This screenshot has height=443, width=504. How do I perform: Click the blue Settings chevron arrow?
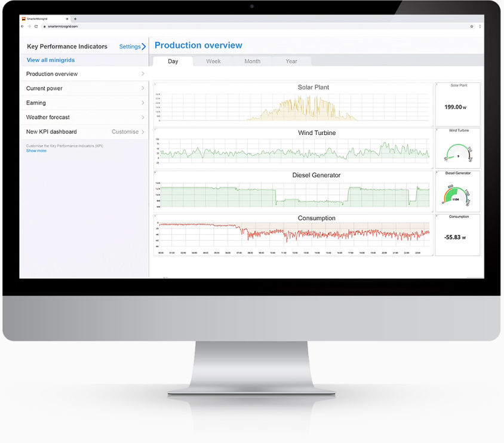point(144,47)
